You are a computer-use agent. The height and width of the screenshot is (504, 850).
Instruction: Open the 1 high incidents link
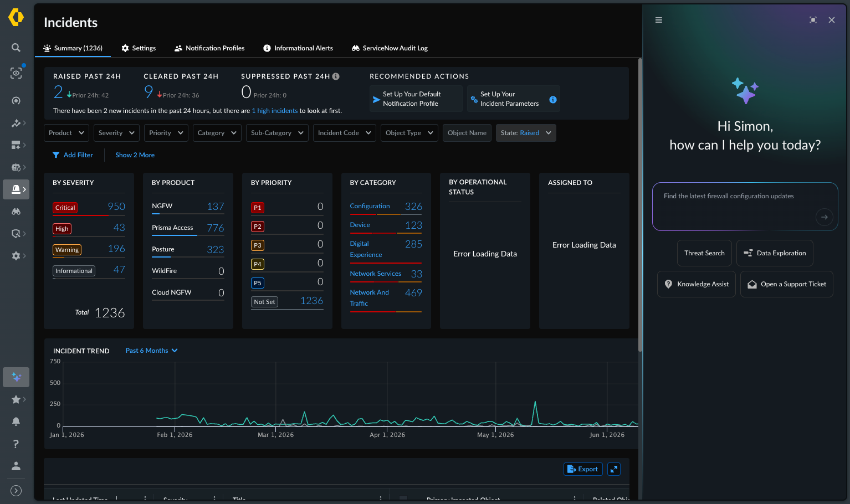pos(275,111)
